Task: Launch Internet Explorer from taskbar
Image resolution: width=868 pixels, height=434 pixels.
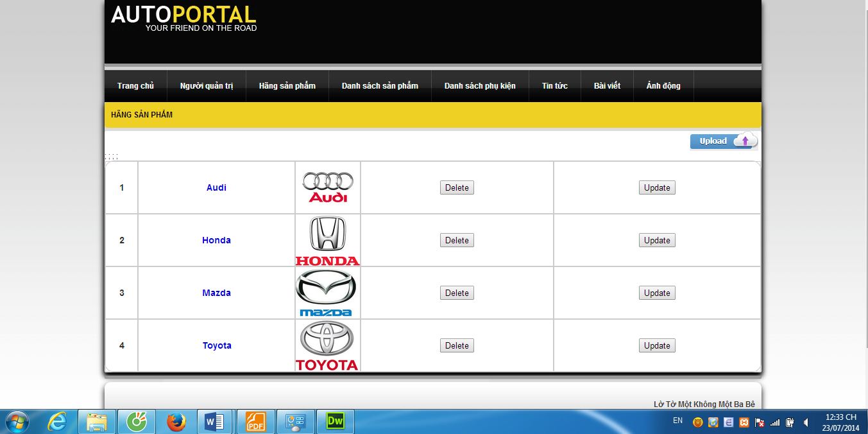Action: [x=58, y=422]
